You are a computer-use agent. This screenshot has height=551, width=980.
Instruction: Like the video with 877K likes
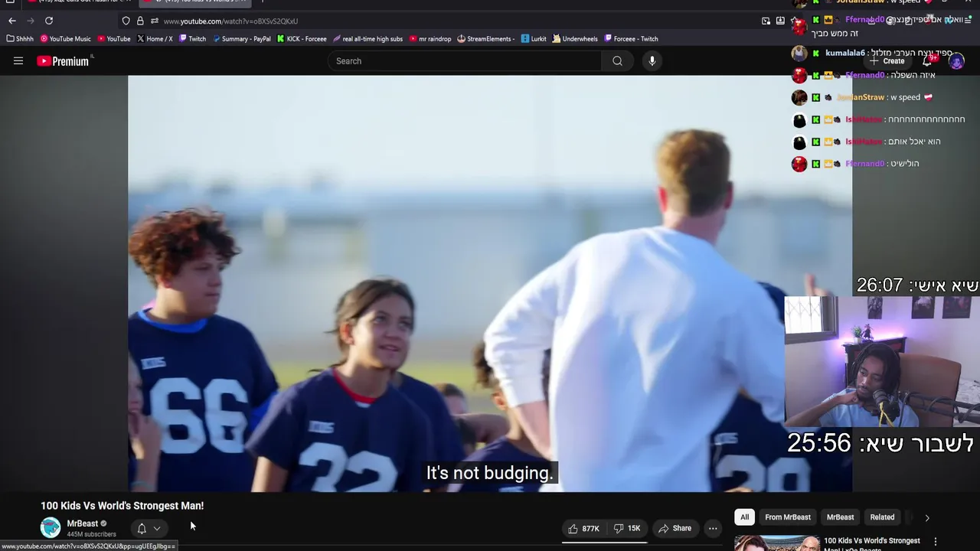[x=583, y=528]
